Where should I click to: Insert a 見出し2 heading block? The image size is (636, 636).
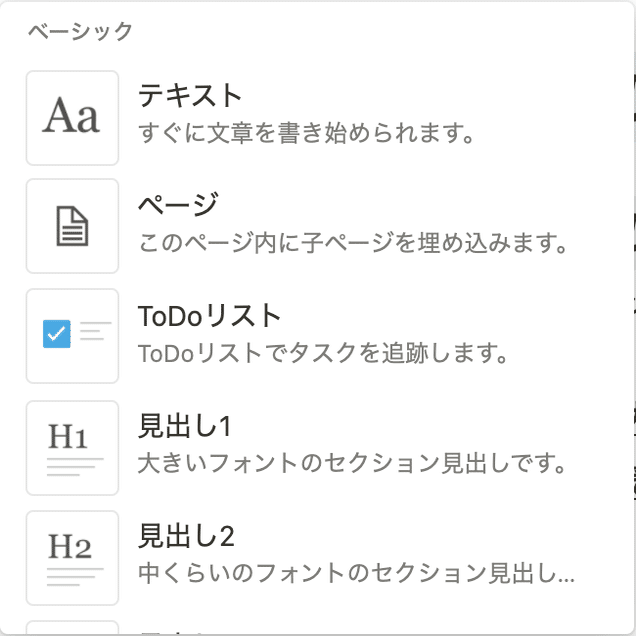[x=186, y=537]
